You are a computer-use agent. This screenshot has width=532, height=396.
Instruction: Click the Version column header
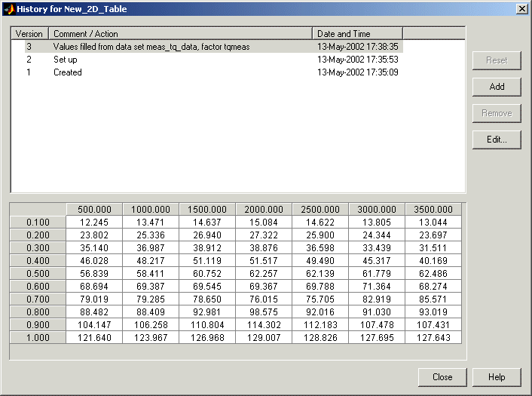pyautogui.click(x=30, y=34)
